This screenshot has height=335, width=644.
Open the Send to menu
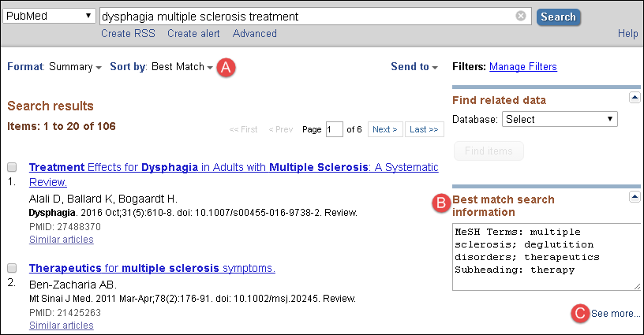pyautogui.click(x=414, y=67)
